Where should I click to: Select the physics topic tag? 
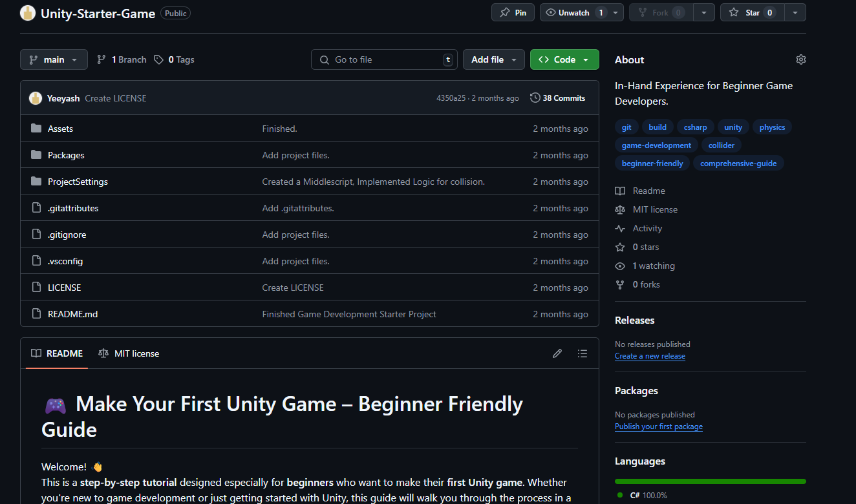(x=772, y=127)
